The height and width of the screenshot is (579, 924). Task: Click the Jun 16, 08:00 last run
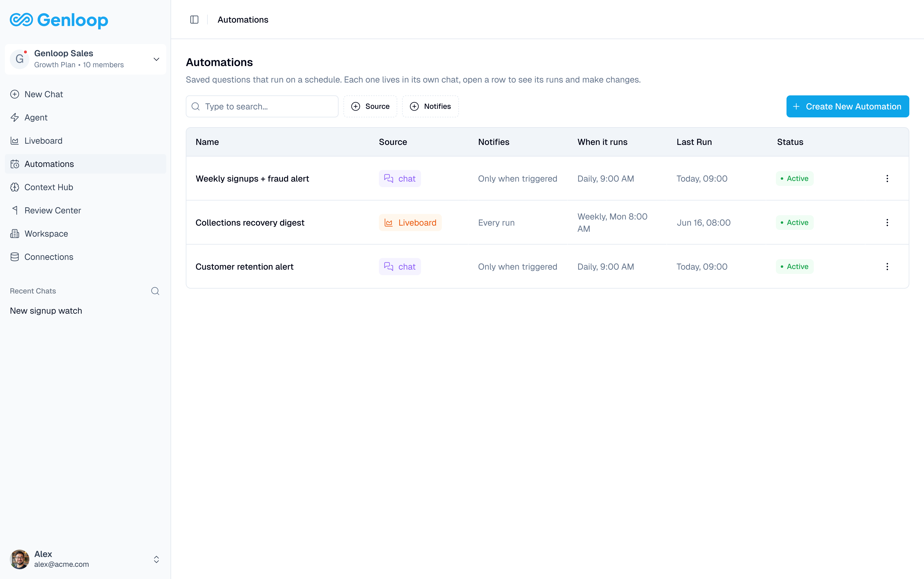point(704,223)
